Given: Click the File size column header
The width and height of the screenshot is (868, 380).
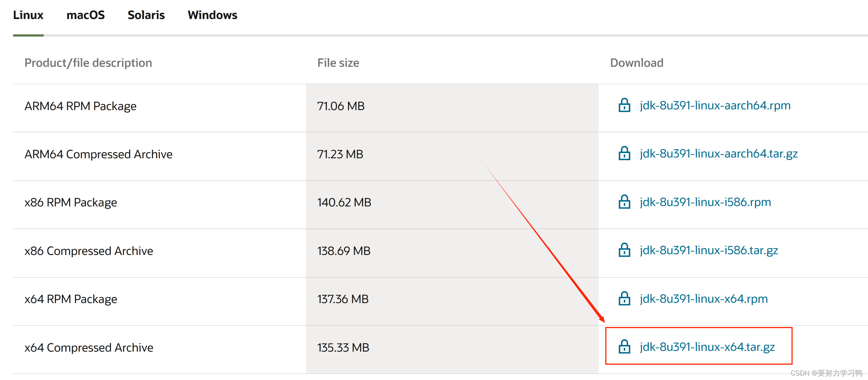Looking at the screenshot, I should (338, 63).
